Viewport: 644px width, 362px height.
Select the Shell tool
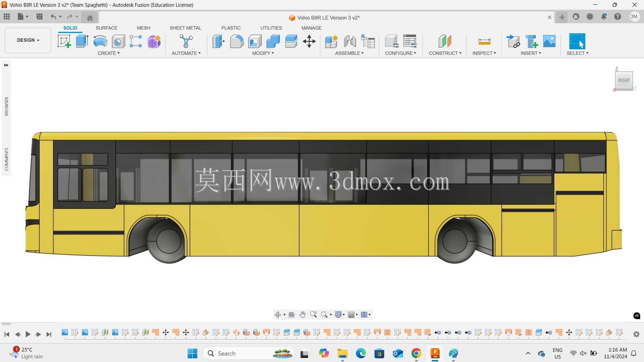255,41
